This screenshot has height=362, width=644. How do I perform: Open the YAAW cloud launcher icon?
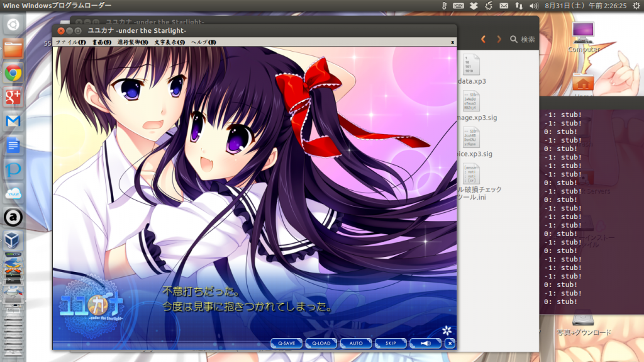click(13, 193)
